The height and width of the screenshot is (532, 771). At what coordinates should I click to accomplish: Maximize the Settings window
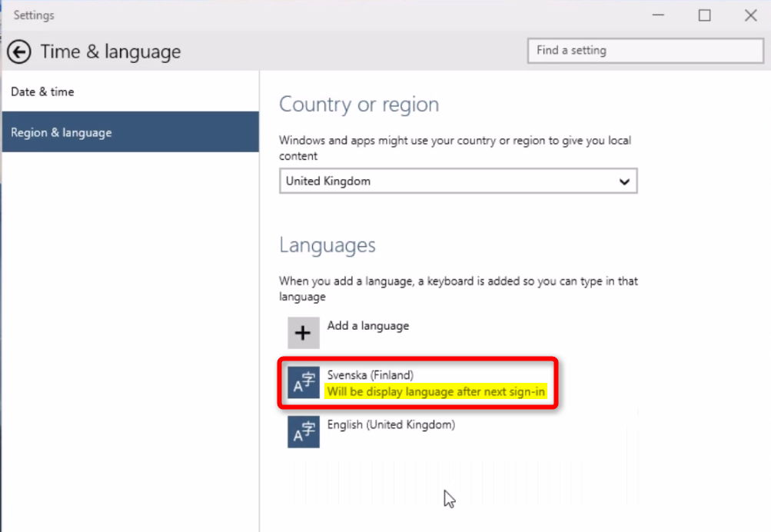[705, 15]
